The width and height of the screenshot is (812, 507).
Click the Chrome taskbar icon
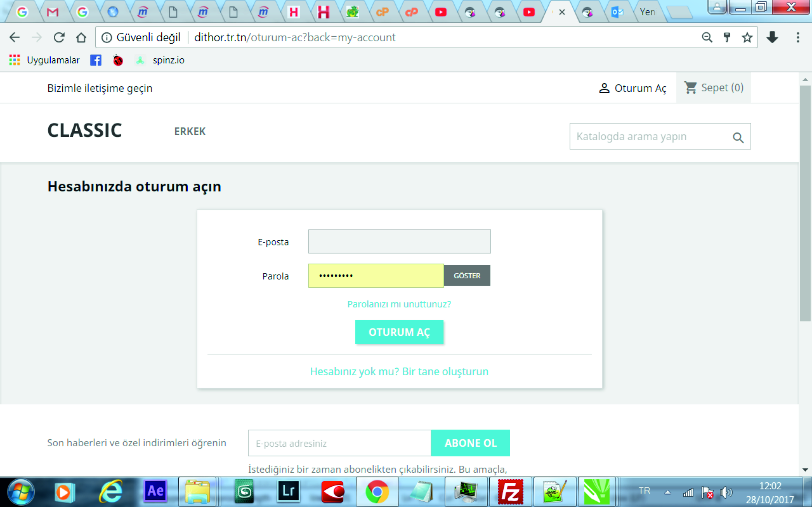click(x=377, y=492)
